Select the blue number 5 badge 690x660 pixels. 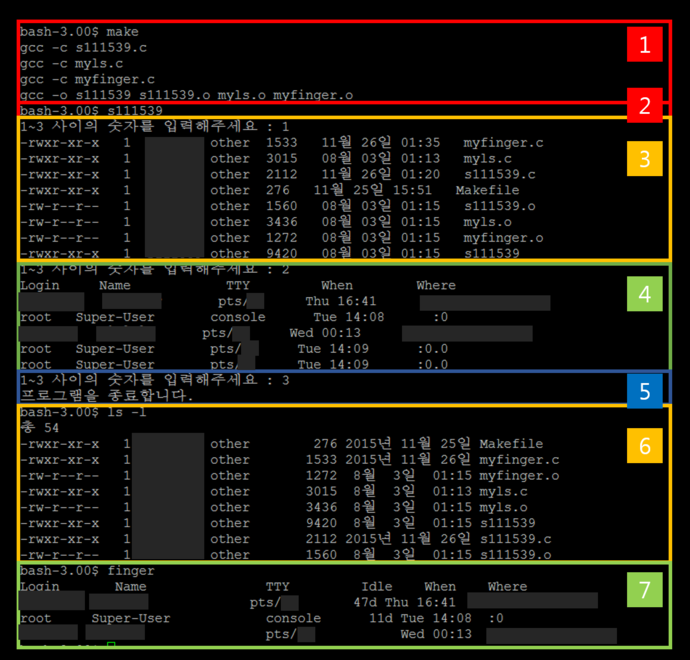point(645,390)
